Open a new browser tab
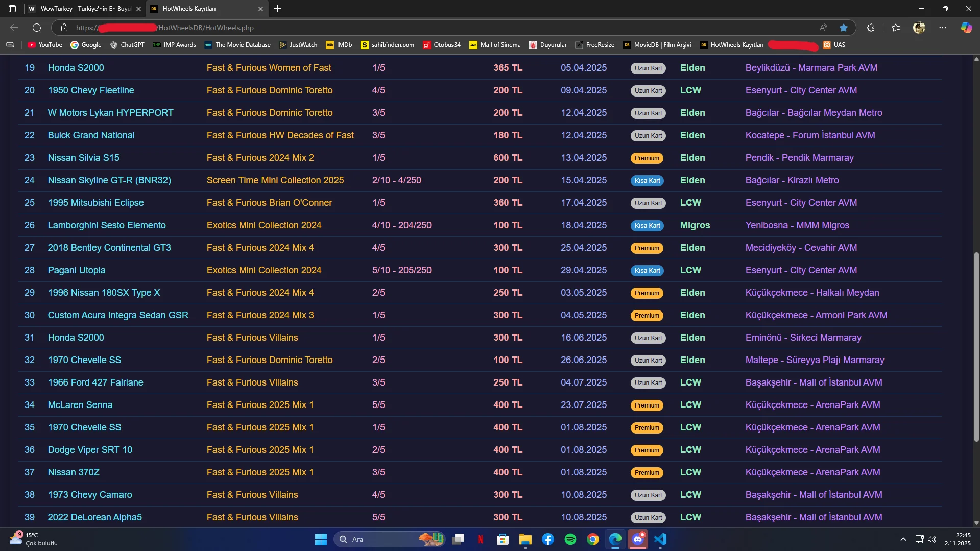The height and width of the screenshot is (551, 980). 277,9
